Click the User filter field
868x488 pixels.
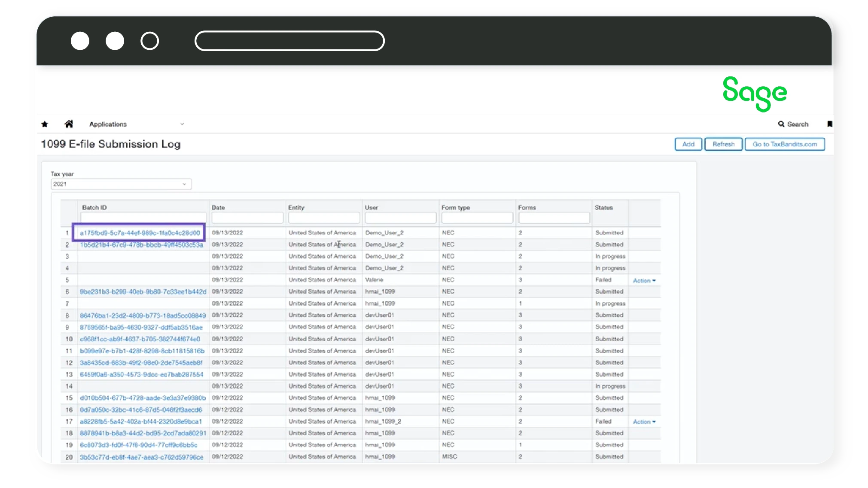400,218
